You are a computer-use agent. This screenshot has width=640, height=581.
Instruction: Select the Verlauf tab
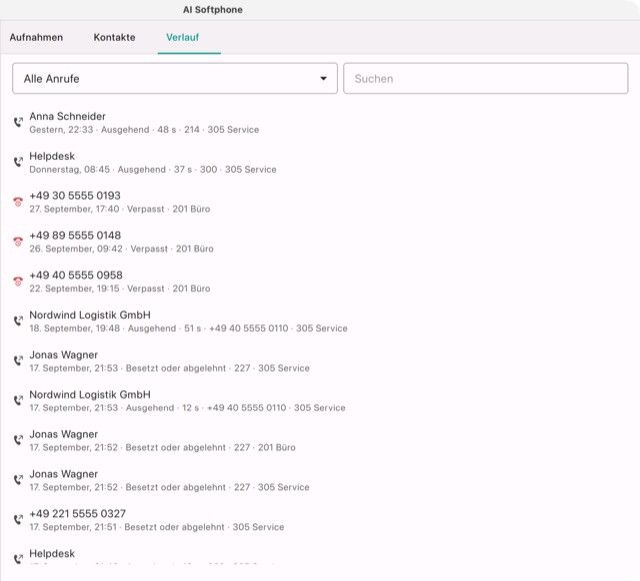pos(182,37)
